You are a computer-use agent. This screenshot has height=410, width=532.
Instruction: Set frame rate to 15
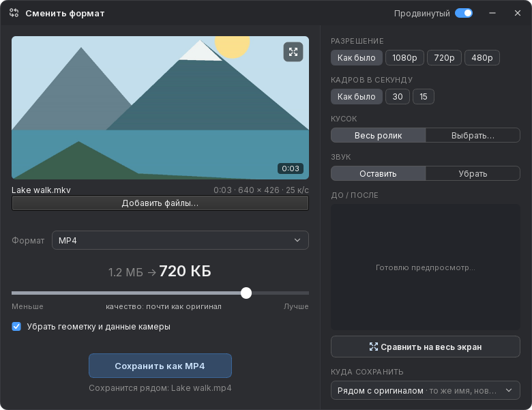point(424,97)
